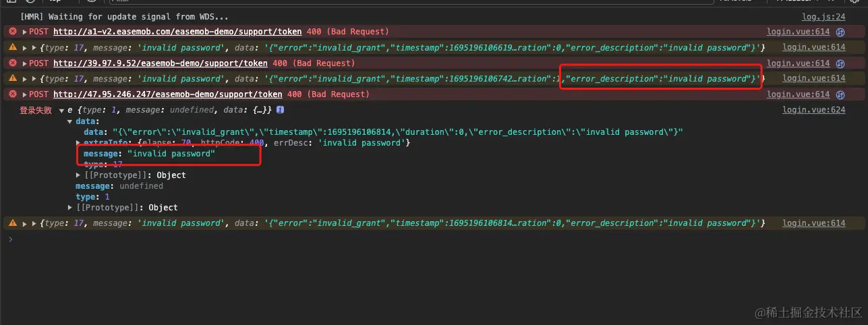
Task: Open the http://47.95.246.247/easemob-demo/support/token link
Action: 168,94
